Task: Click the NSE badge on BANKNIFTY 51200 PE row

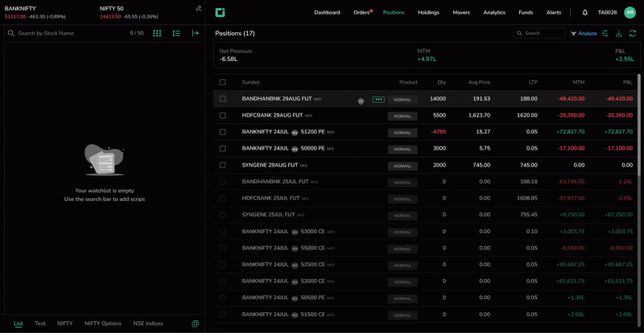Action: (295, 132)
